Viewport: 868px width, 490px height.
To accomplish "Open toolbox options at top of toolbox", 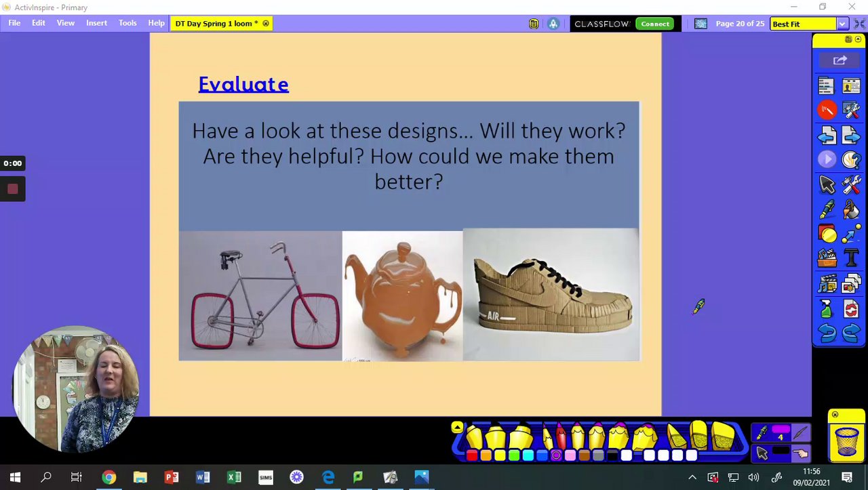I will click(848, 40).
